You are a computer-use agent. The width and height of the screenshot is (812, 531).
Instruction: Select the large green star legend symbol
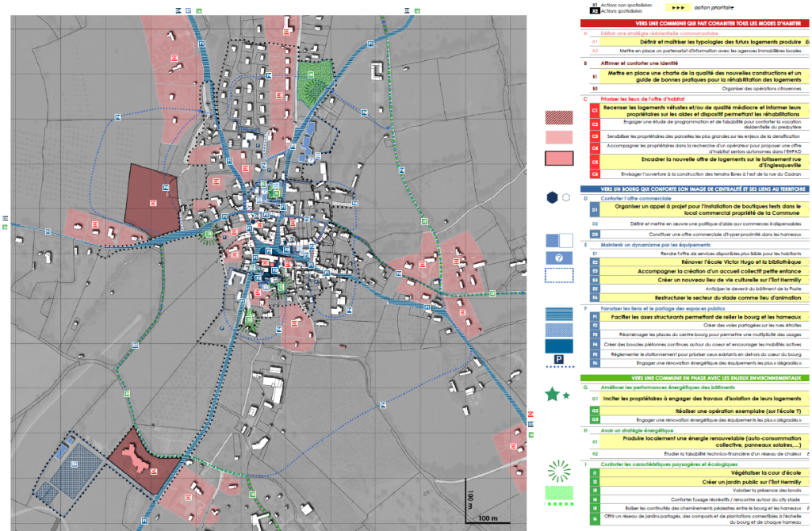(x=552, y=394)
